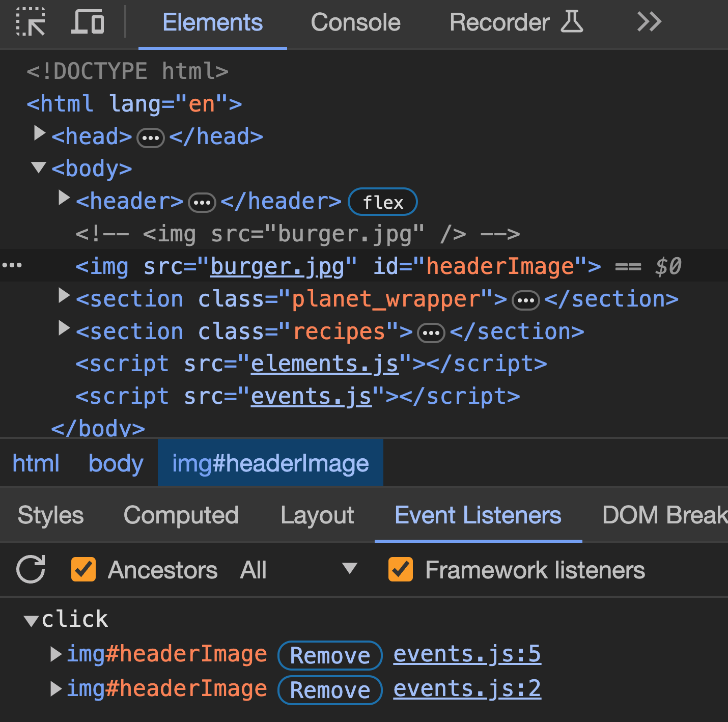Viewport: 728px width, 722px height.
Task: Expand the planet_wrapper section node
Action: pyautogui.click(x=64, y=295)
